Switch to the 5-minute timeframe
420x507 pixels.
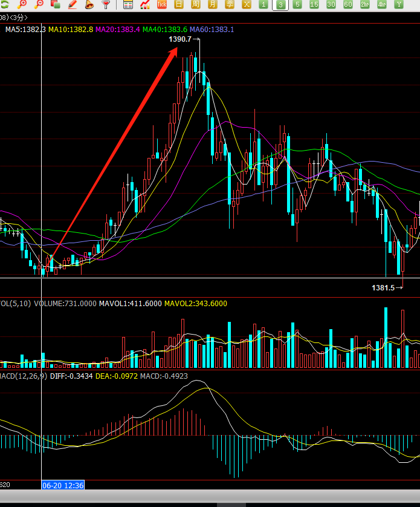(297, 5)
